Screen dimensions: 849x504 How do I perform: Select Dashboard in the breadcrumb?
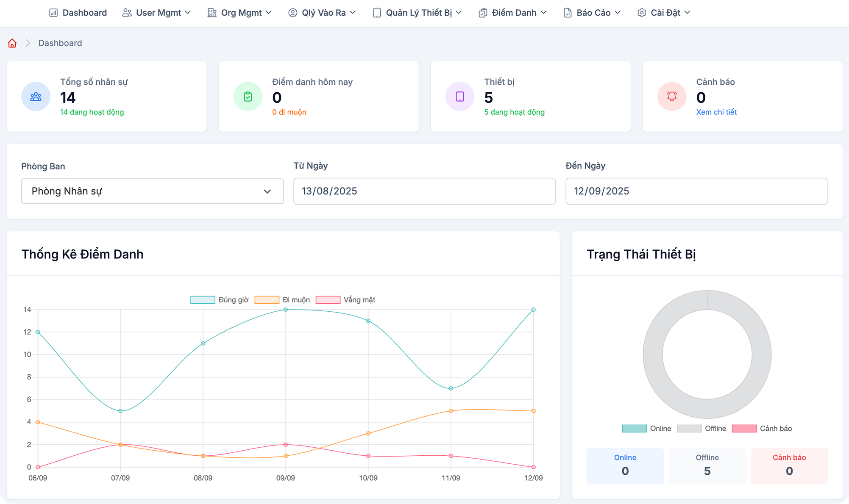[x=60, y=43]
